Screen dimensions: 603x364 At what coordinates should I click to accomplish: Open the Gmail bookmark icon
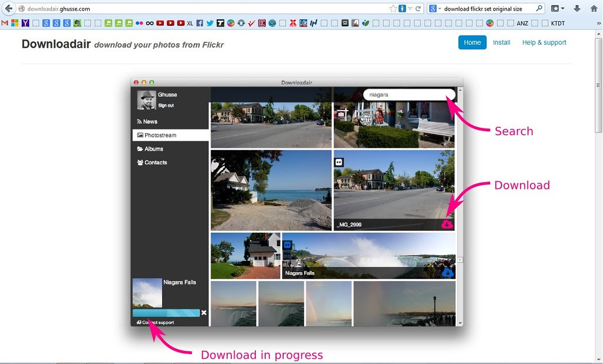point(5,23)
